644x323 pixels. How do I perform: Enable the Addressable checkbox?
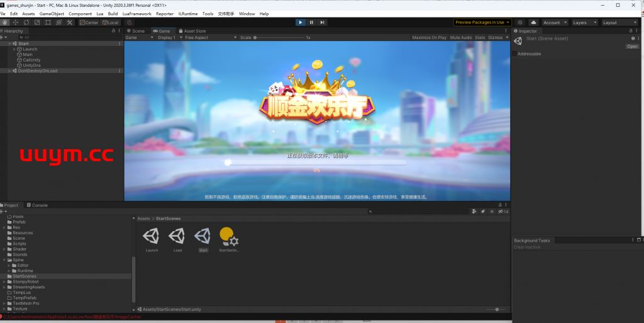click(514, 54)
